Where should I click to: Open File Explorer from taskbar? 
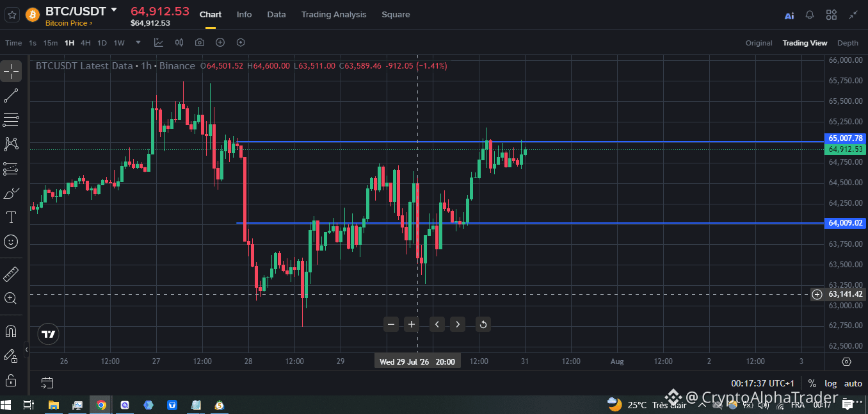[54, 405]
